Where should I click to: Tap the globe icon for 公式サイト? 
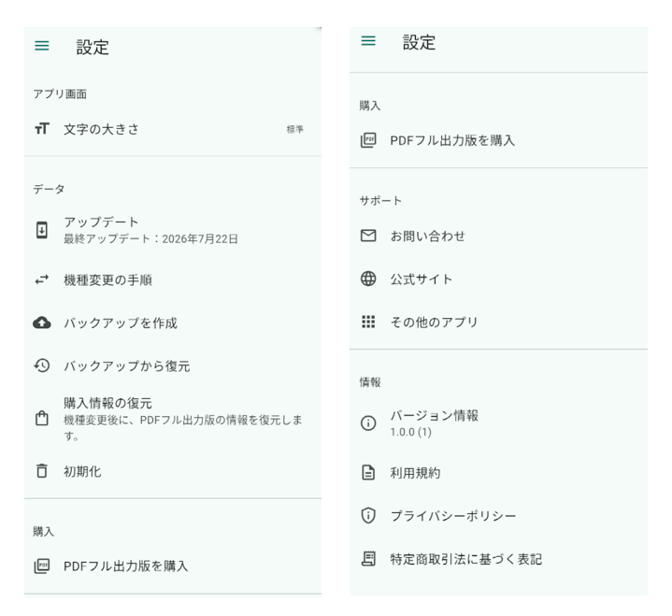(x=368, y=279)
